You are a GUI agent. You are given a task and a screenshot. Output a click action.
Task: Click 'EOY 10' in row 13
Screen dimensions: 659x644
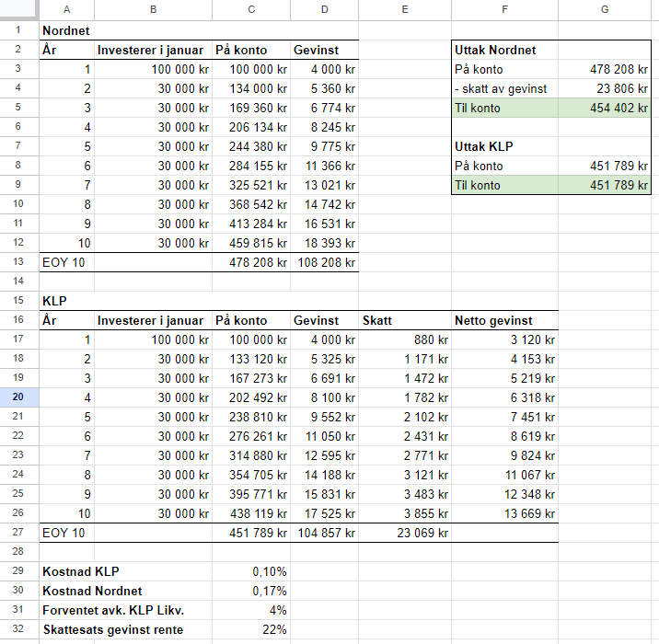coord(67,262)
